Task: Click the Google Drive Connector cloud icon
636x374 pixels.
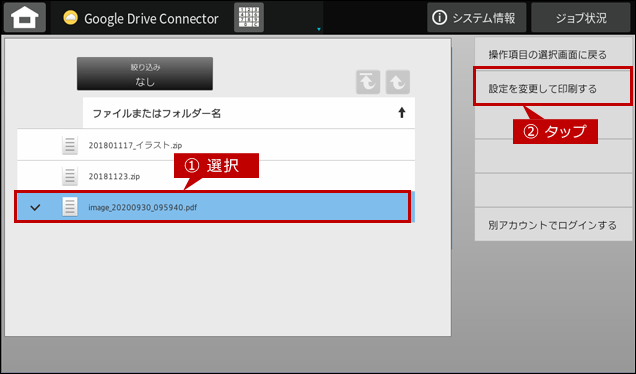Action: (x=71, y=18)
